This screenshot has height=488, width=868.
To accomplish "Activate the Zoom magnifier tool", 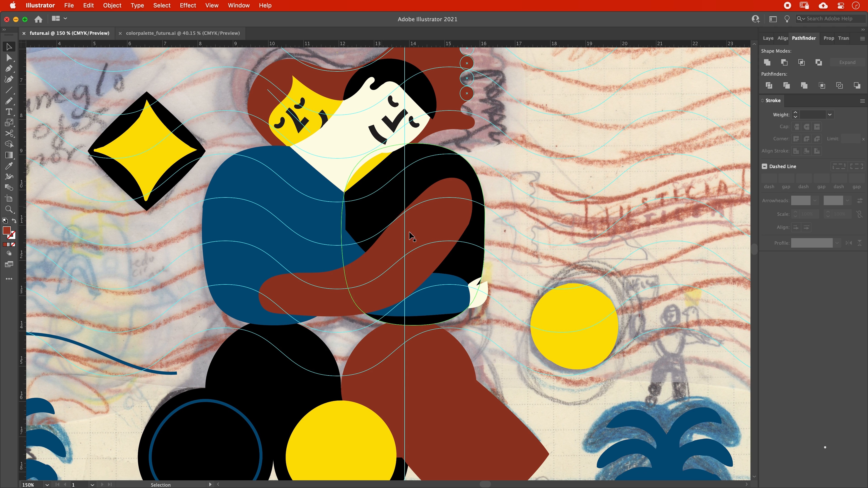I will point(9,209).
